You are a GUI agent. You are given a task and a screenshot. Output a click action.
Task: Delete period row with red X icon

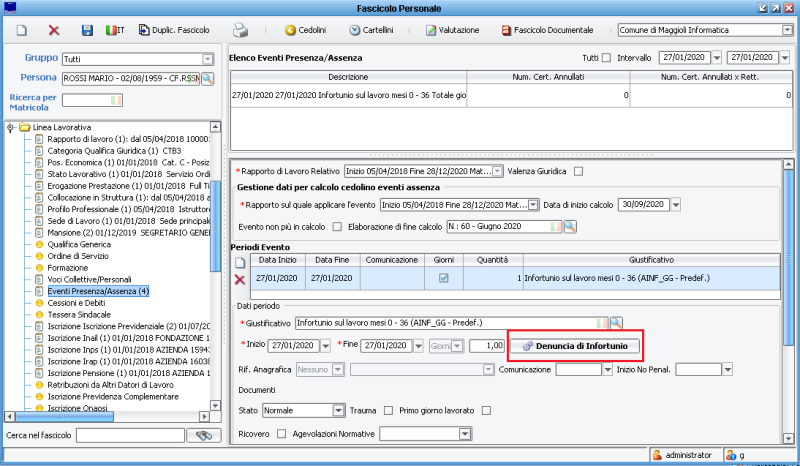[240, 279]
